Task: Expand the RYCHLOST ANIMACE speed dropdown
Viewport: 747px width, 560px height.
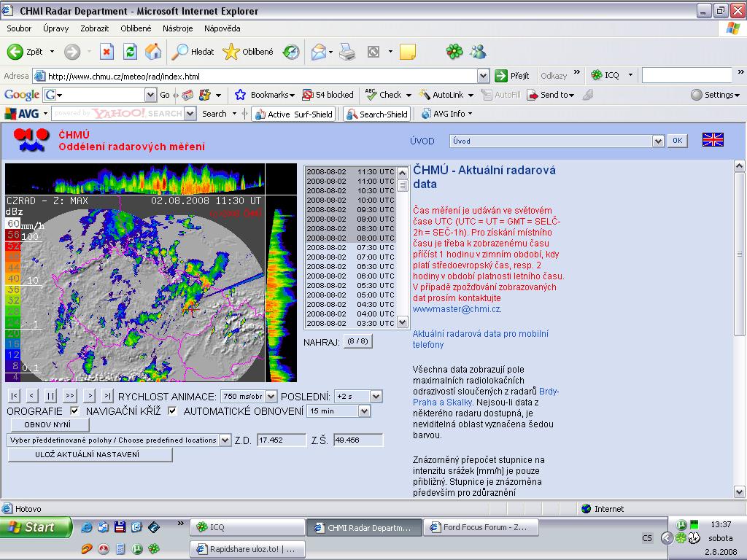Action: point(271,396)
